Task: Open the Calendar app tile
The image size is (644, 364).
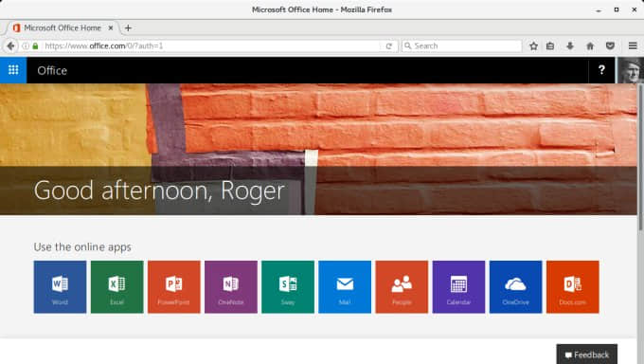Action: click(x=458, y=286)
